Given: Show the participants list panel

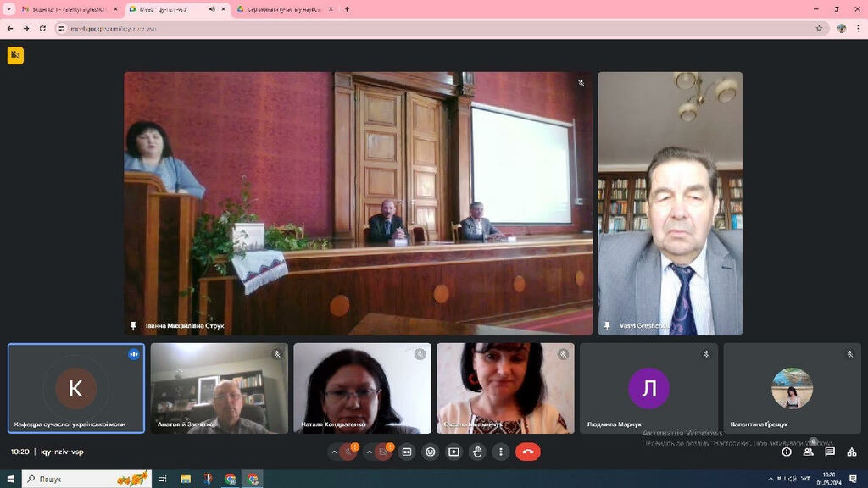Looking at the screenshot, I should (x=809, y=452).
